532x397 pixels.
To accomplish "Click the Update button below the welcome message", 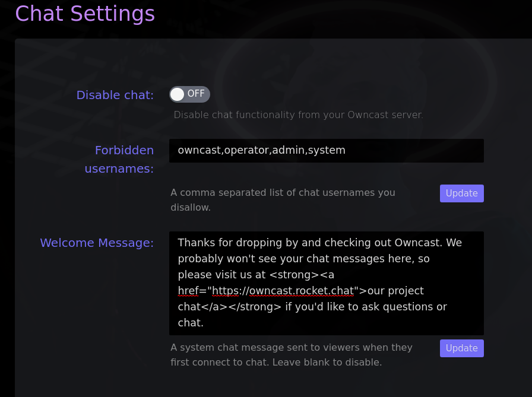I will point(461,348).
